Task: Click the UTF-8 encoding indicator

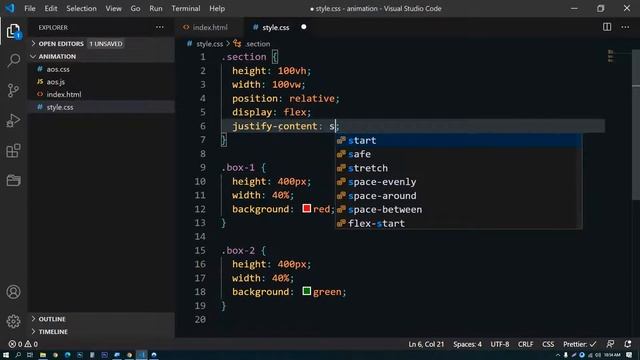Action: pos(500,344)
